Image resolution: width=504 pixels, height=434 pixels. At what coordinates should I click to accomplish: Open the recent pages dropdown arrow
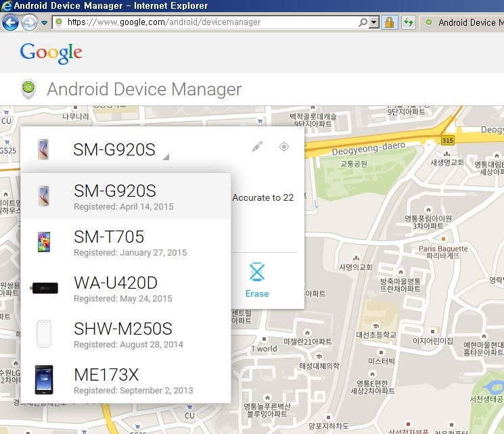click(x=45, y=23)
